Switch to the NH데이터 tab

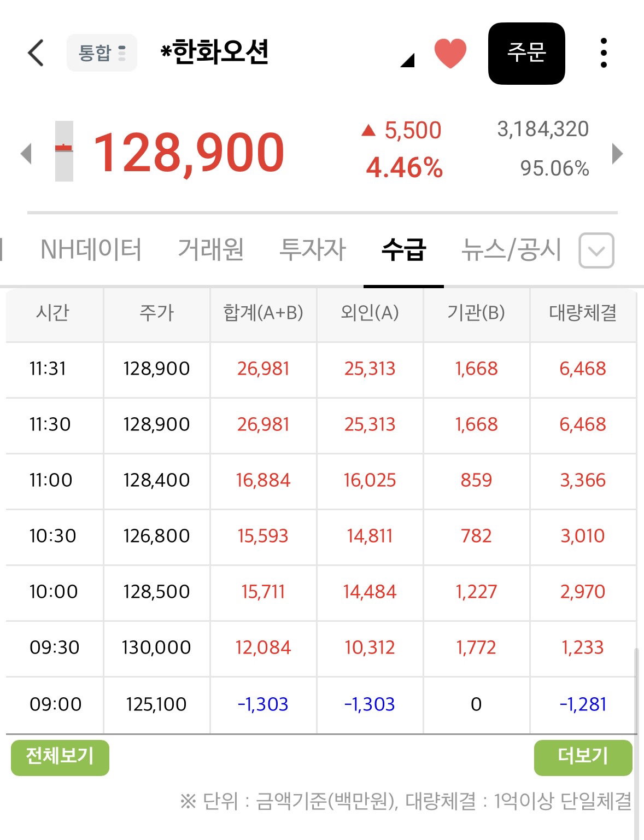[x=91, y=250]
